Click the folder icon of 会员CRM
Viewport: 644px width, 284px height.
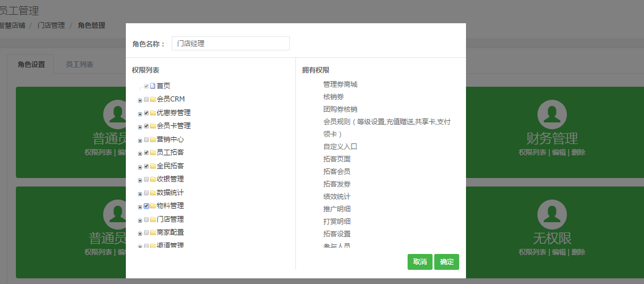(x=153, y=99)
